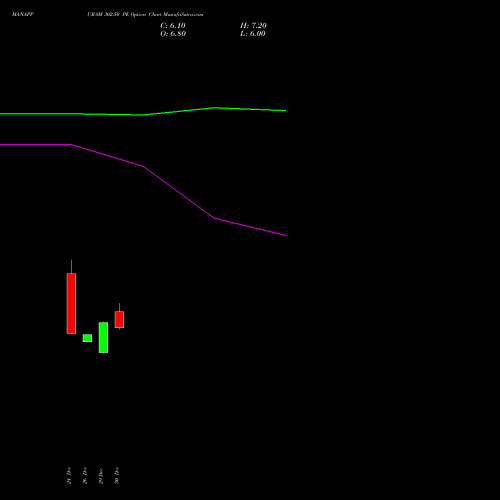Click the 'L: 6.00' low value
Viewport: 500px width, 500px height.
[x=253, y=34]
